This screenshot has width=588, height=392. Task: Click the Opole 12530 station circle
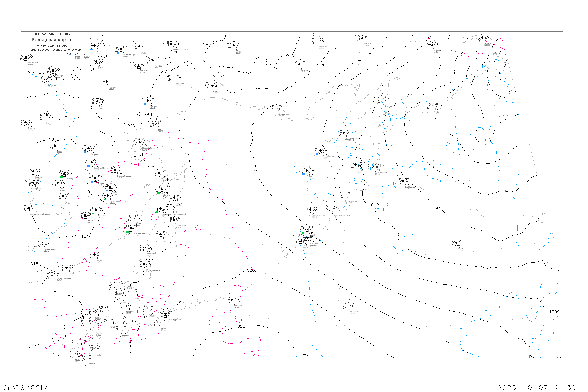tap(456, 243)
